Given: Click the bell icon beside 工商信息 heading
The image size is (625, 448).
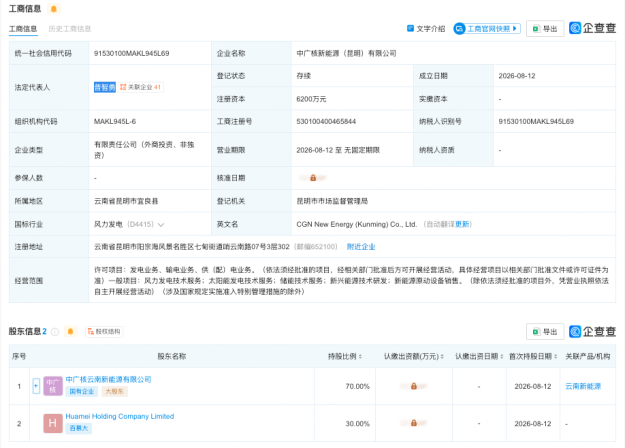Looking at the screenshot, I should pos(54,9).
